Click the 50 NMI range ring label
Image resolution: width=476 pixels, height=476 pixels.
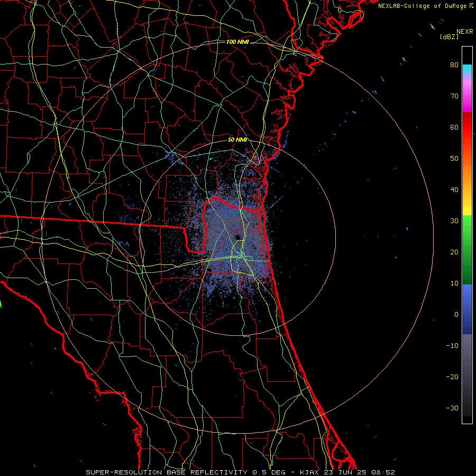pyautogui.click(x=237, y=140)
